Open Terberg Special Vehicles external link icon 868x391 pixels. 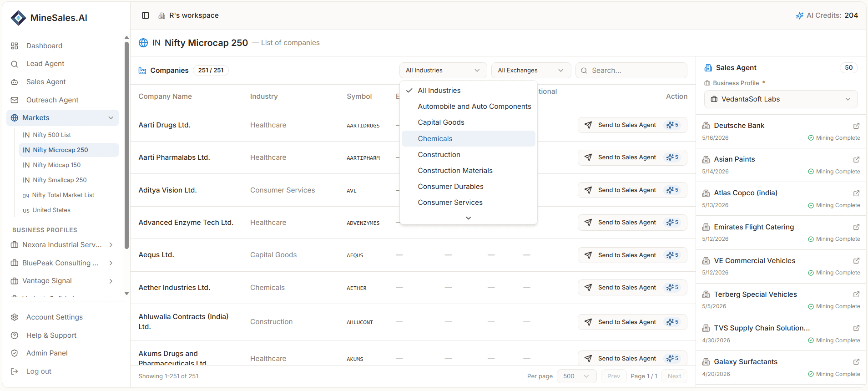point(856,294)
